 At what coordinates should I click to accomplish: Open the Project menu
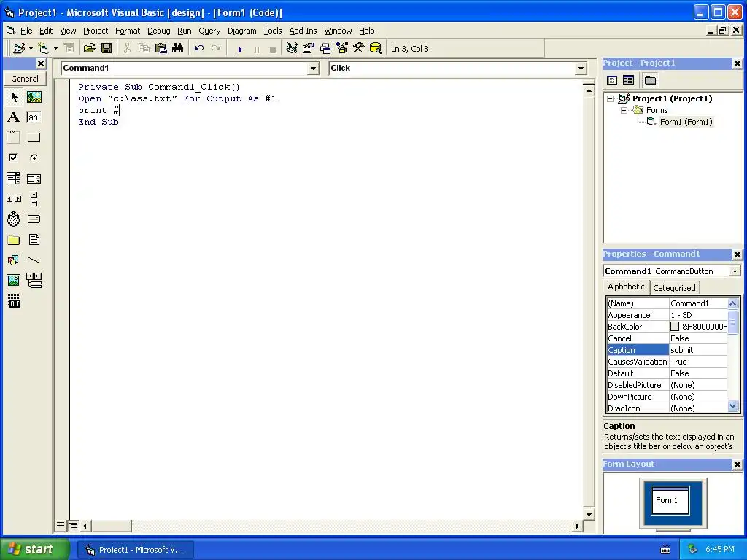(96, 31)
